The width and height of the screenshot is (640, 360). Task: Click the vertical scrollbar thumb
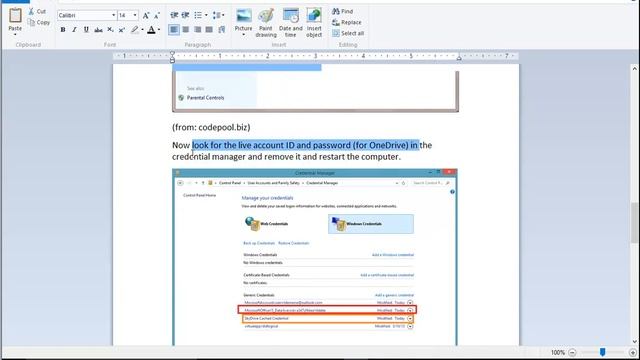[634, 222]
